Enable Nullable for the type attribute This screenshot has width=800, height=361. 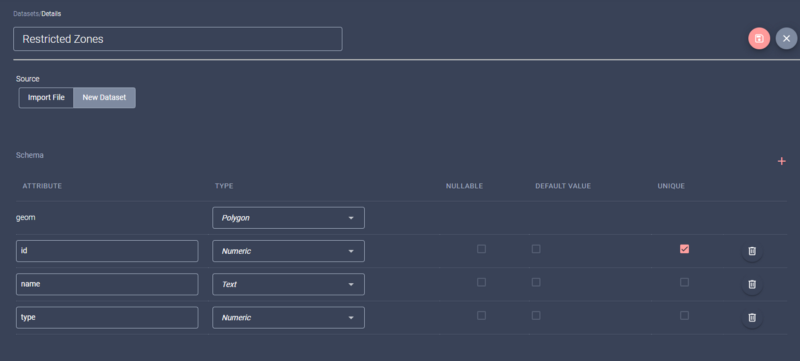click(x=481, y=316)
